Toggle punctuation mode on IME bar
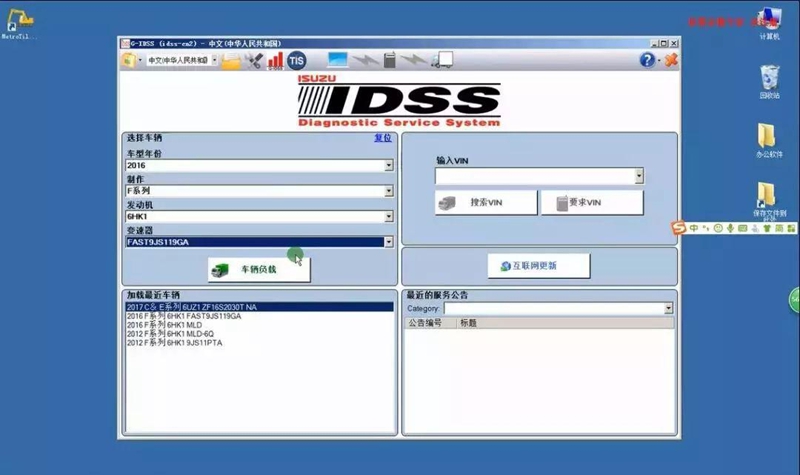The image size is (800, 475). point(706,228)
